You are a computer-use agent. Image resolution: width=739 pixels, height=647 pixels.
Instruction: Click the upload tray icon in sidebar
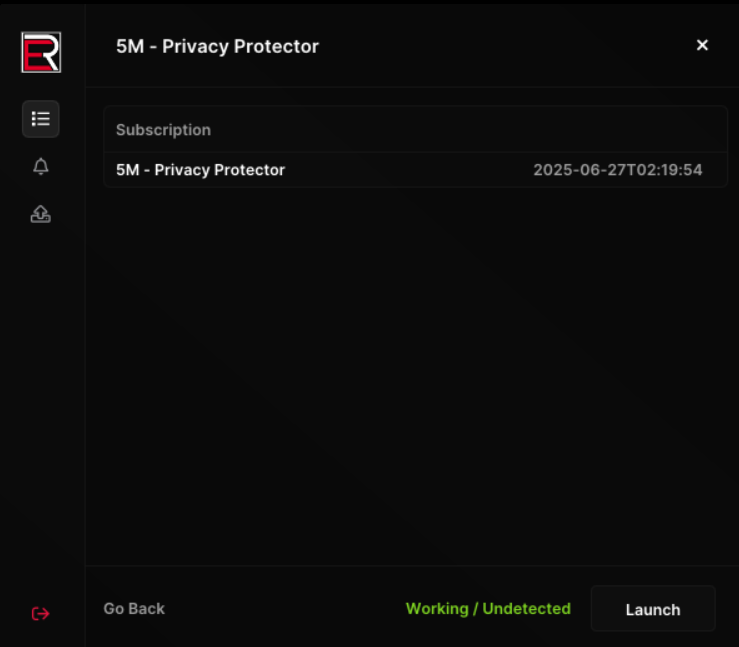[x=41, y=213]
